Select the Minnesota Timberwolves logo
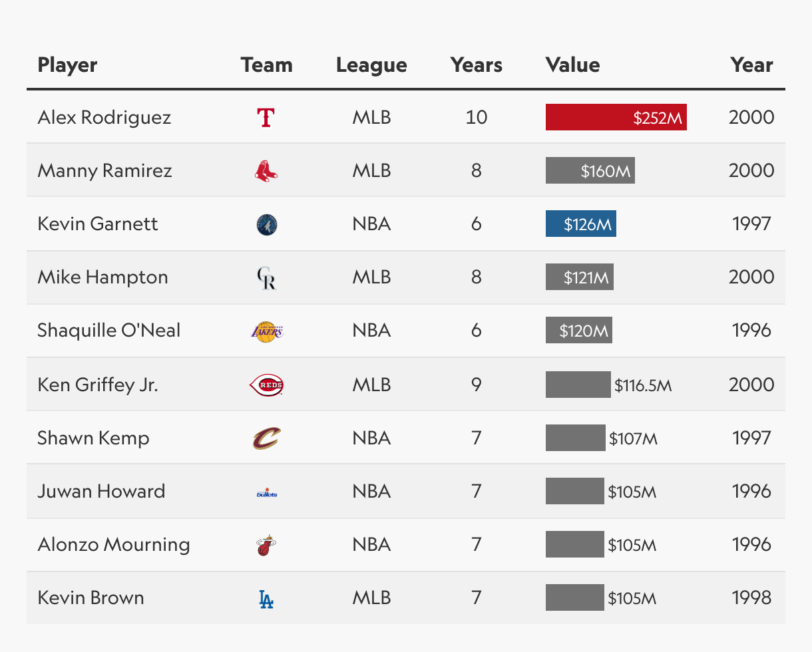 coord(266,224)
